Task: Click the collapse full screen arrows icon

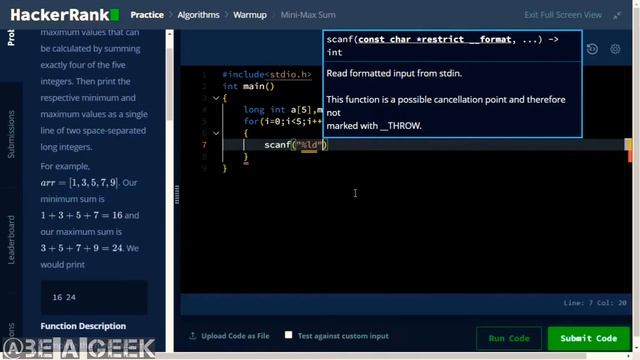Action: tap(617, 16)
